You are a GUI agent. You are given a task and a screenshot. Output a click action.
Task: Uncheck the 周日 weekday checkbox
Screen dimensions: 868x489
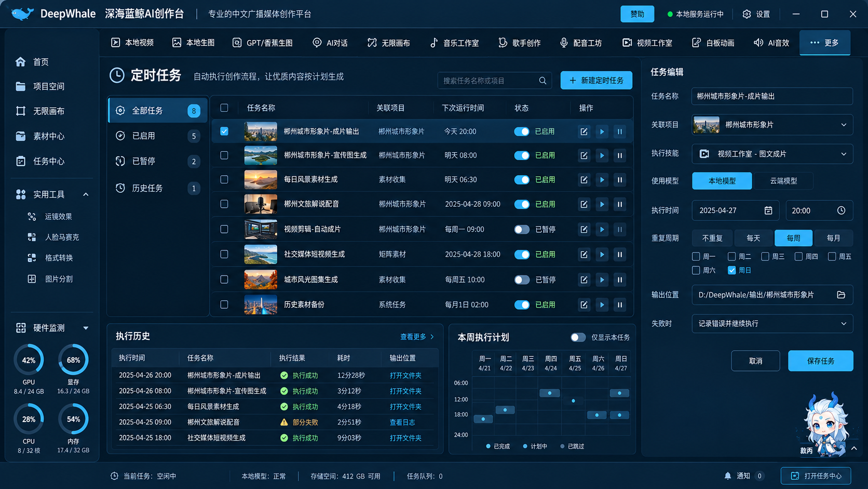point(731,270)
